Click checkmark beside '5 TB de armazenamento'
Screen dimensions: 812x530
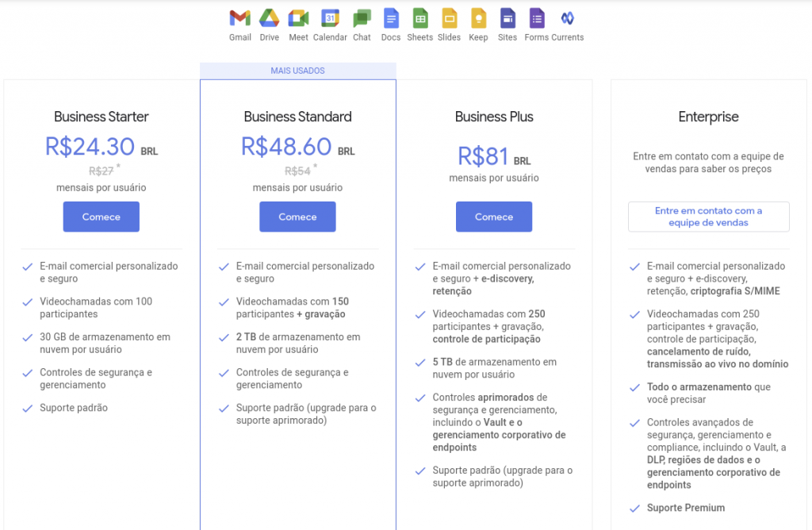pos(420,363)
